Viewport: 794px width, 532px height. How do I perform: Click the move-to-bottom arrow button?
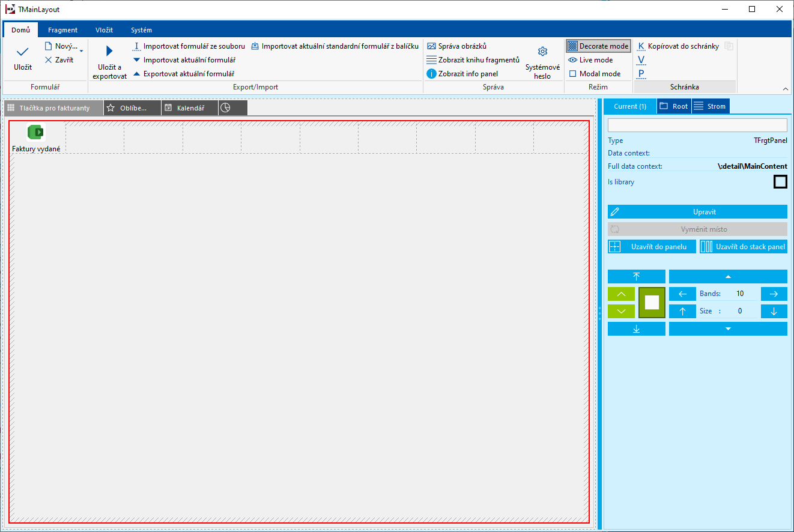pyautogui.click(x=637, y=328)
